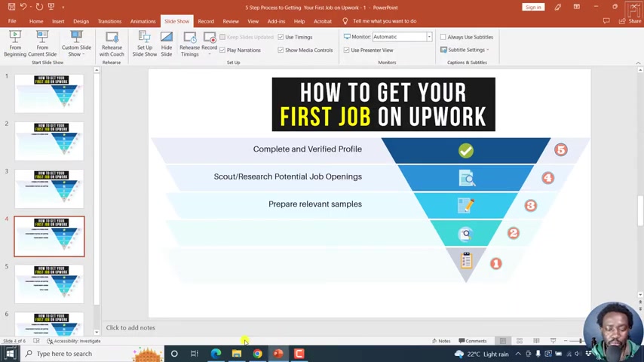Open the Review tab
This screenshot has height=362, width=644.
coord(231,21)
